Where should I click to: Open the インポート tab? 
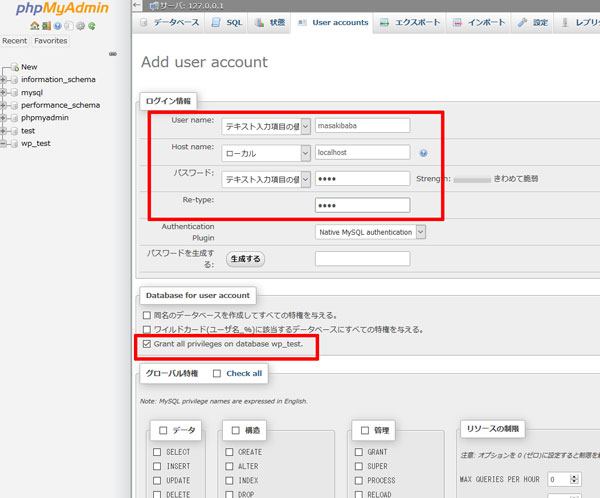[x=479, y=23]
